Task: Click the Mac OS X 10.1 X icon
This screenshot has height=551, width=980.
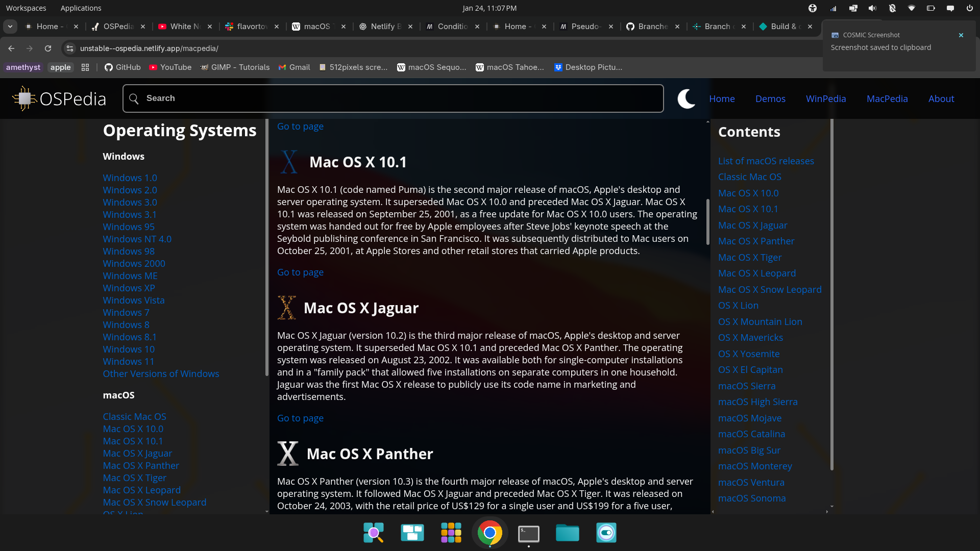Action: pos(289,162)
